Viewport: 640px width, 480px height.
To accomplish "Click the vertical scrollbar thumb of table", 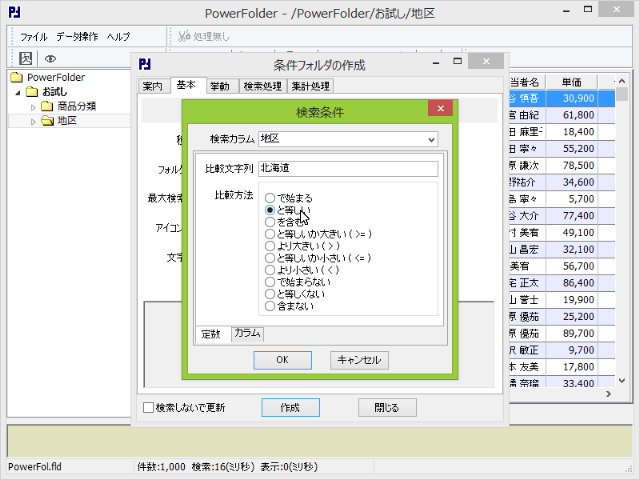I will [x=622, y=94].
